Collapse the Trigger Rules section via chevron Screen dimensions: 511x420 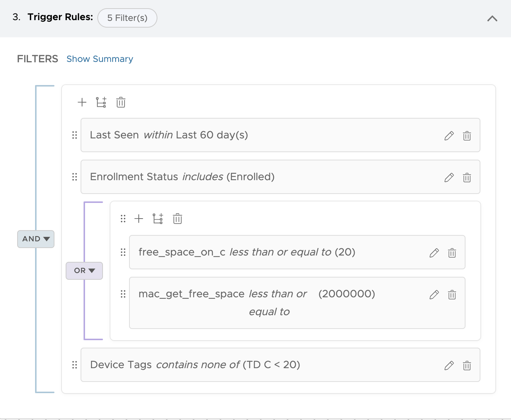coord(492,18)
